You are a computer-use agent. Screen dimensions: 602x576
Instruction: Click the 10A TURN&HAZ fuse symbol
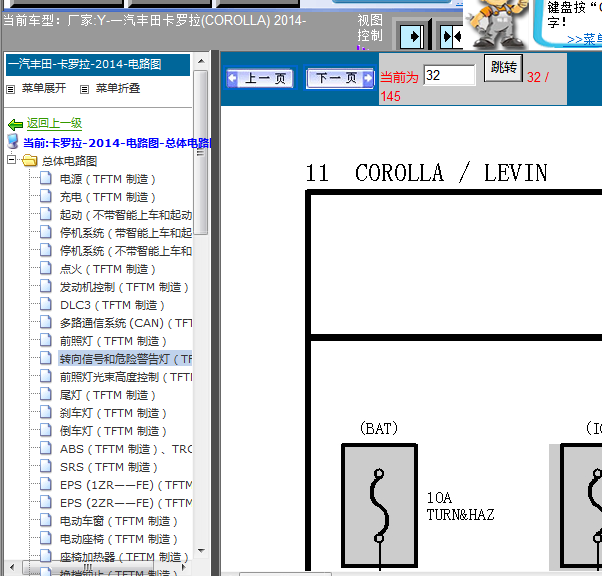point(379,506)
